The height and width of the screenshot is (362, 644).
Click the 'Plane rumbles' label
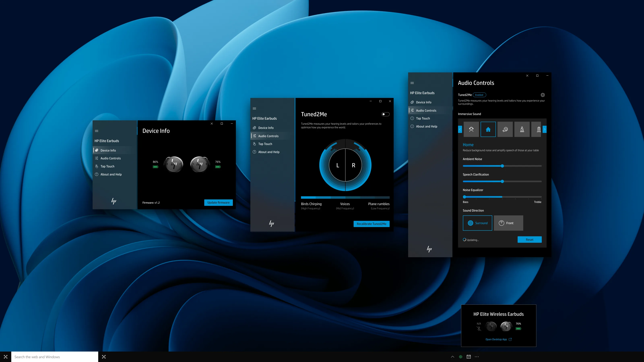point(379,204)
